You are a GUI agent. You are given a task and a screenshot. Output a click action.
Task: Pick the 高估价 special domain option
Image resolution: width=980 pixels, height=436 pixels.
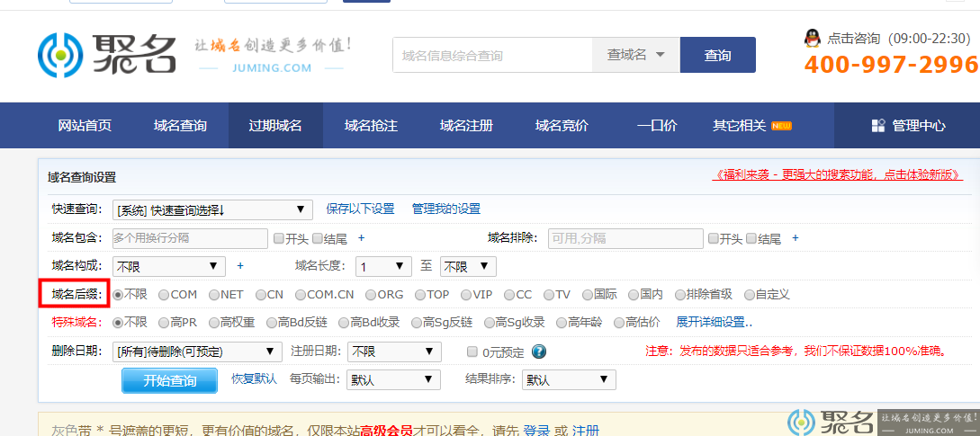click(619, 323)
